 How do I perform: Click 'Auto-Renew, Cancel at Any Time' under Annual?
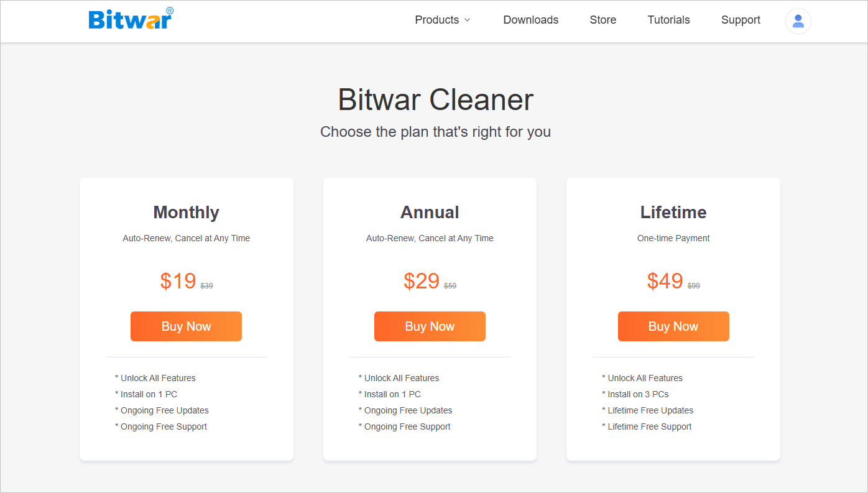click(430, 238)
